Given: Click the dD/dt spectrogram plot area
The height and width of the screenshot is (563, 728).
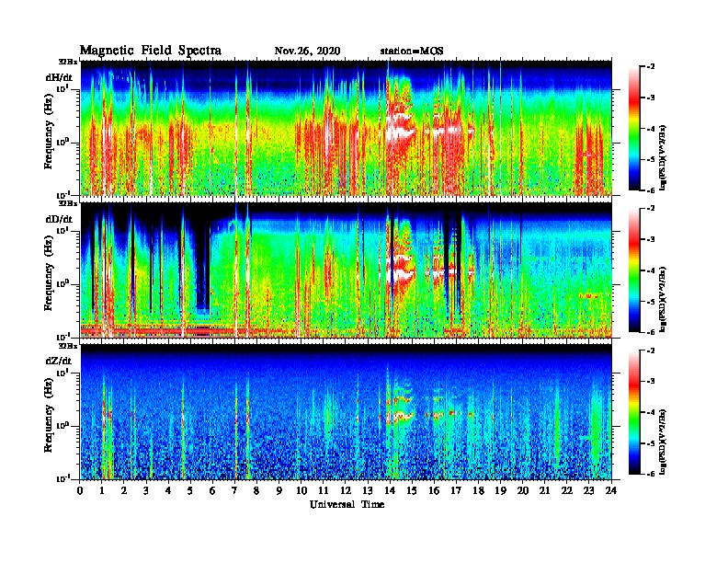Looking at the screenshot, I should click(x=347, y=270).
